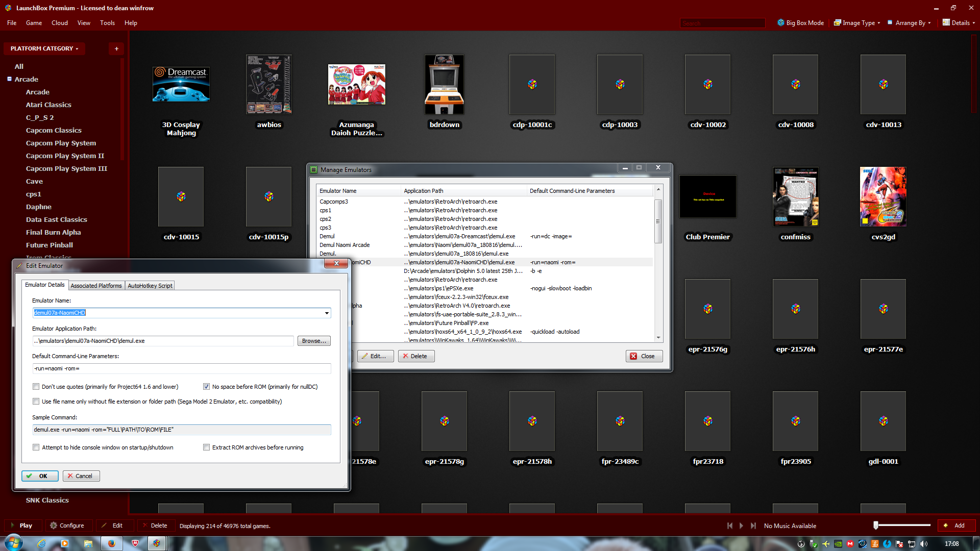Screen dimensions: 980x551
Task: Select the confmiss game cover
Action: coord(796,196)
